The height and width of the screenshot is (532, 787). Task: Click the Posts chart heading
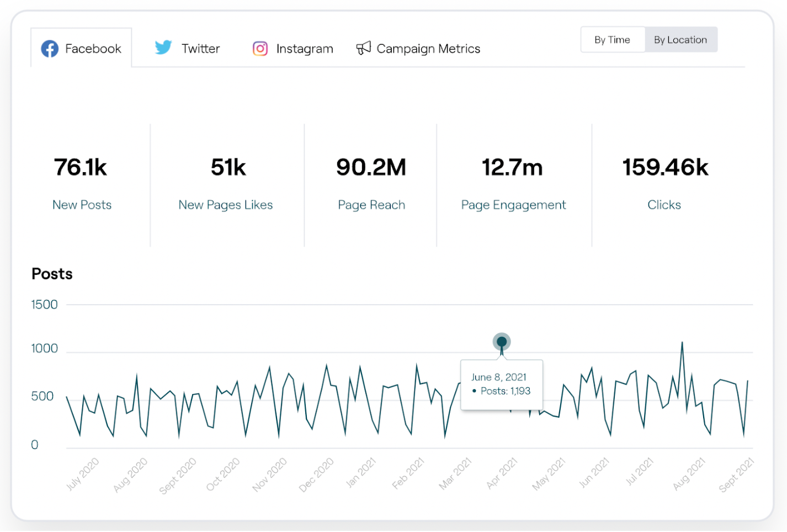point(51,274)
